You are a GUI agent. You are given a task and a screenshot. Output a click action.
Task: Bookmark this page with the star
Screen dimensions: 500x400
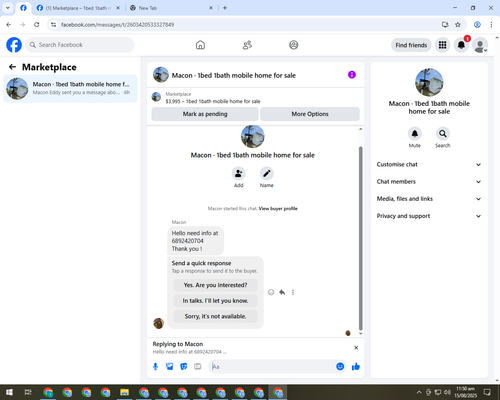coord(458,25)
